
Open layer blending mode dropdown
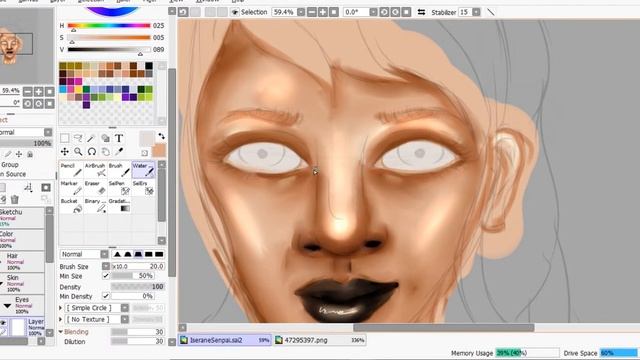pyautogui.click(x=48, y=132)
